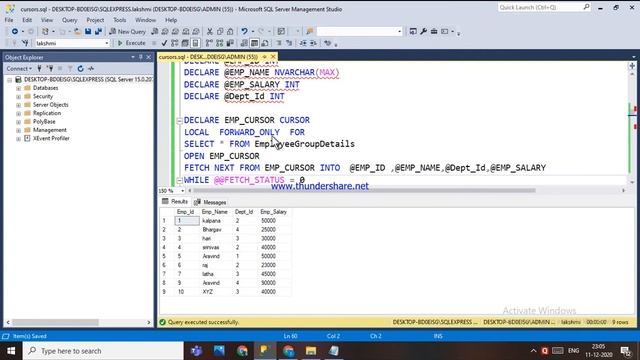The image size is (640, 360).
Task: Click the Save All toolbar icon
Action: [x=98, y=31]
